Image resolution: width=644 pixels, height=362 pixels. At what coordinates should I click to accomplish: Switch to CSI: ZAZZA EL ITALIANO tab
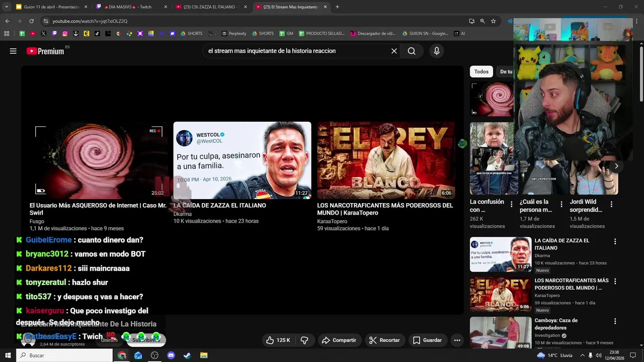(210, 7)
